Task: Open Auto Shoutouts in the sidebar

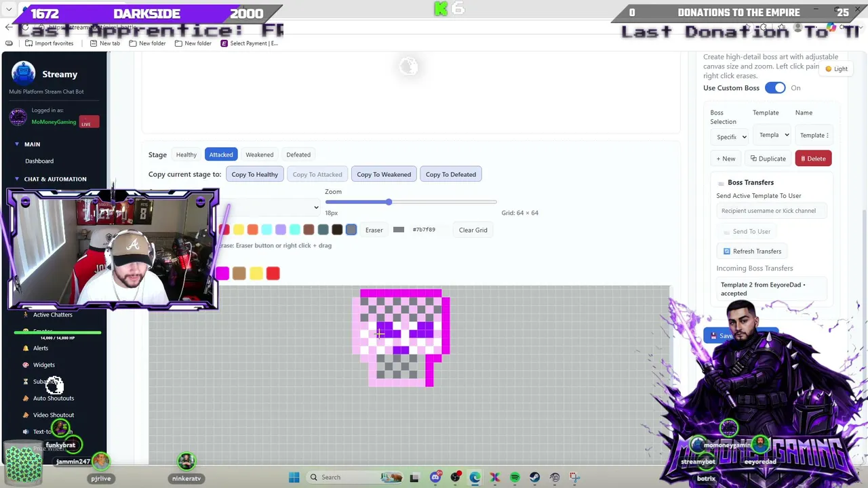Action: click(x=54, y=399)
